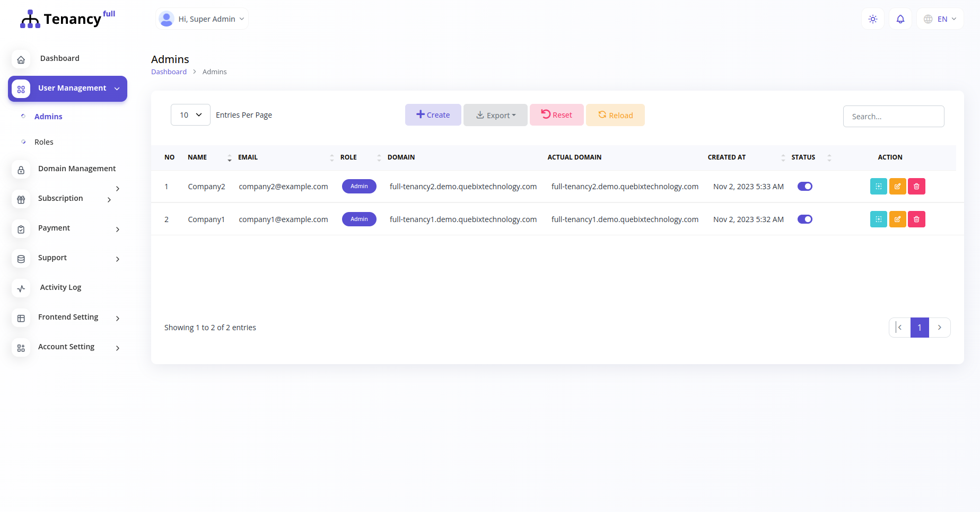
Task: Open the view details icon for Company2
Action: point(879,186)
